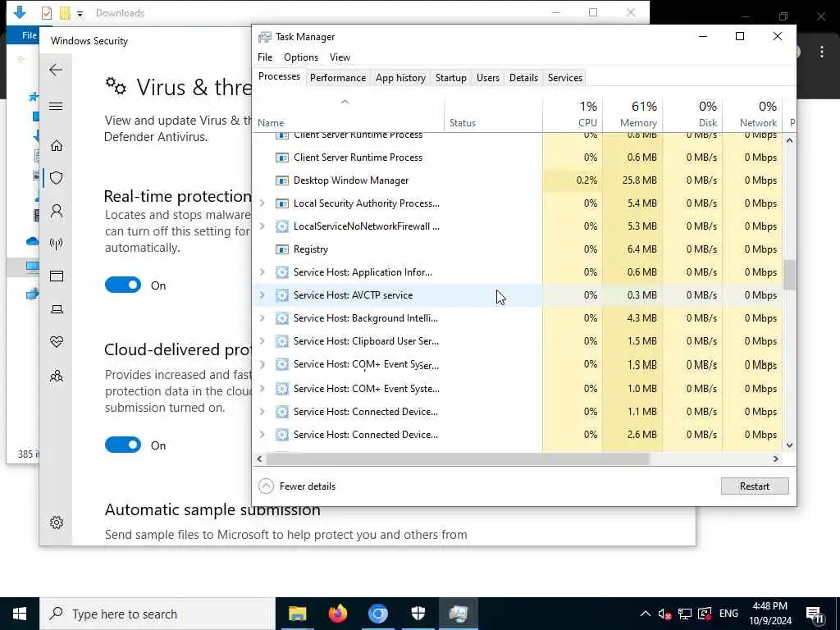The height and width of the screenshot is (630, 840).
Task: Go to Home in Windows Security sidebar
Action: (x=57, y=145)
